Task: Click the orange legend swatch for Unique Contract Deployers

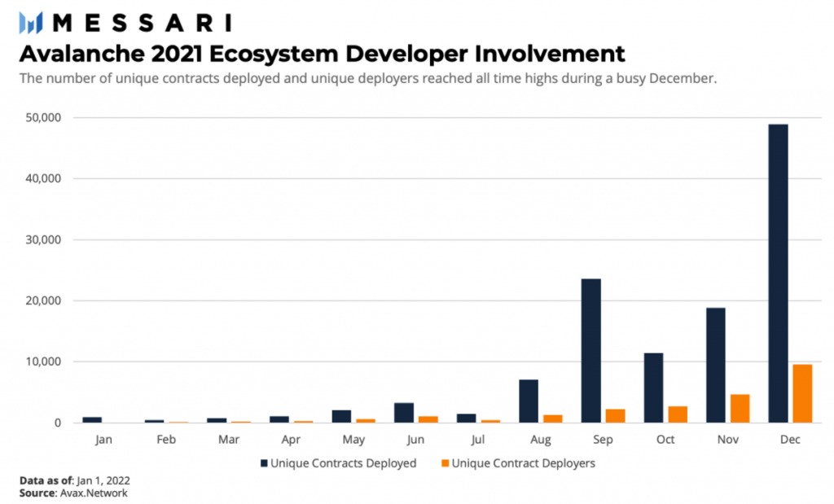Action: pos(446,463)
